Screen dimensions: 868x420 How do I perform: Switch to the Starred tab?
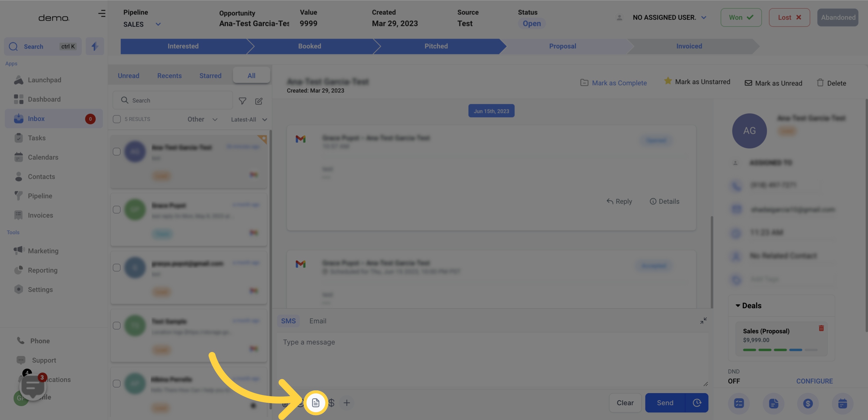coord(210,76)
